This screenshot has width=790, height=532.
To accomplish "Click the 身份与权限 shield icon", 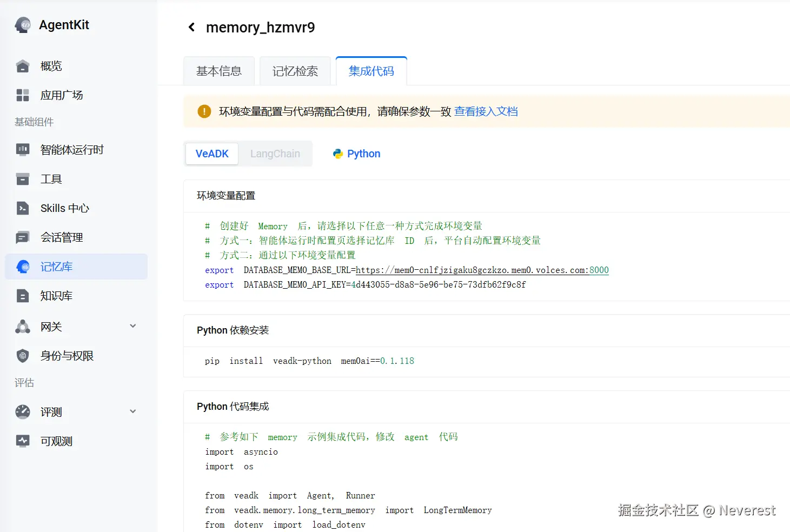I will (x=23, y=356).
